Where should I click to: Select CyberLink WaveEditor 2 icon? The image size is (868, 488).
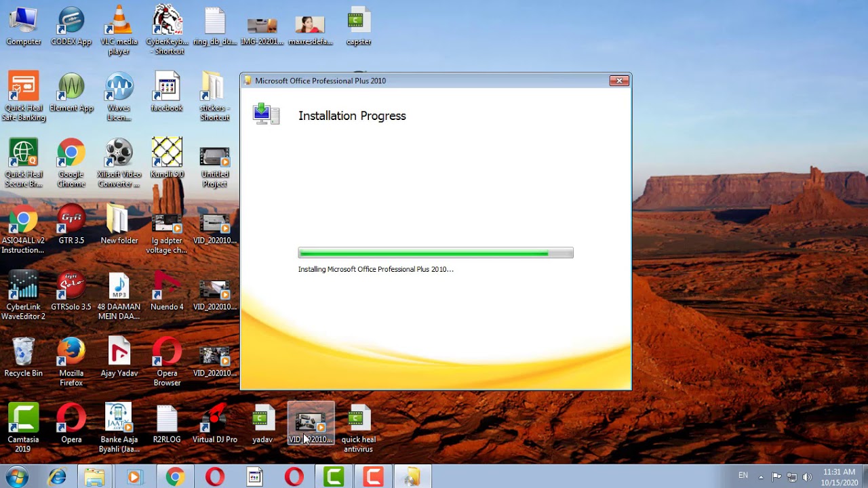[23, 296]
